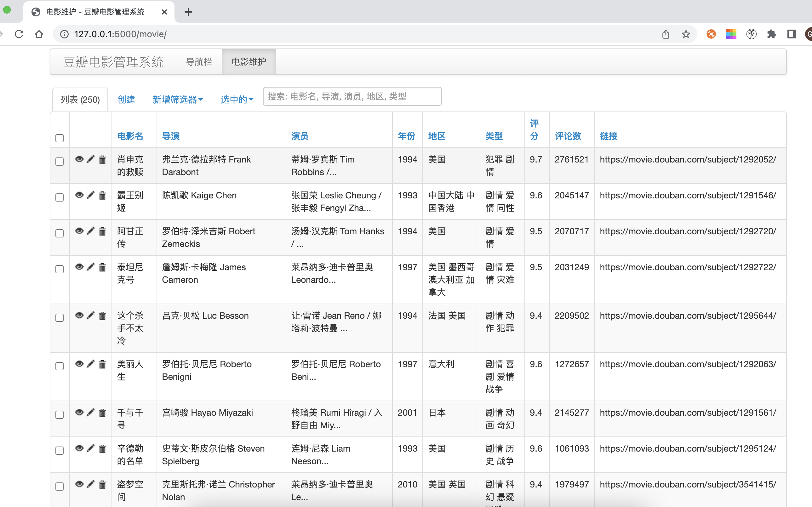
Task: Sort table by 地区 column
Action: point(437,136)
